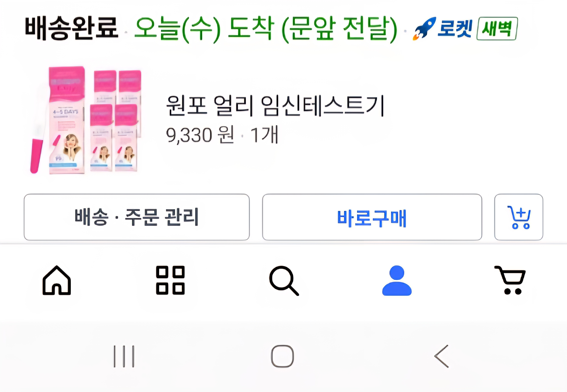Image resolution: width=567 pixels, height=392 pixels.
Task: Open the My Coupang profile tab
Action: pyautogui.click(x=397, y=280)
